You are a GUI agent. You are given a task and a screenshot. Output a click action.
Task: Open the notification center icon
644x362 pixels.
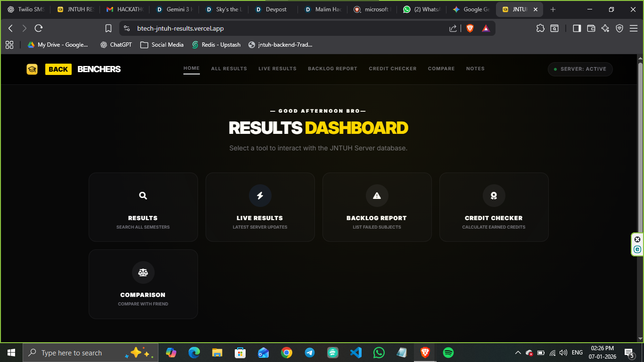629,353
